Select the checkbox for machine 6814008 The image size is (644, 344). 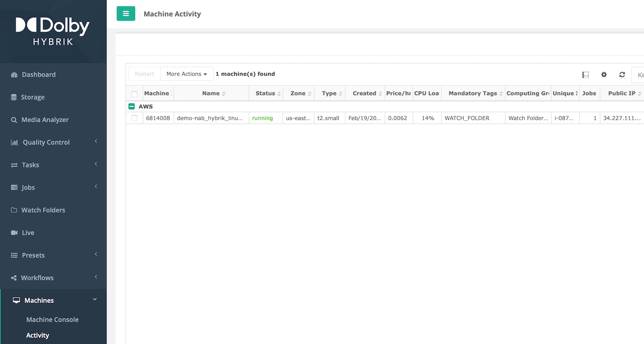134,118
